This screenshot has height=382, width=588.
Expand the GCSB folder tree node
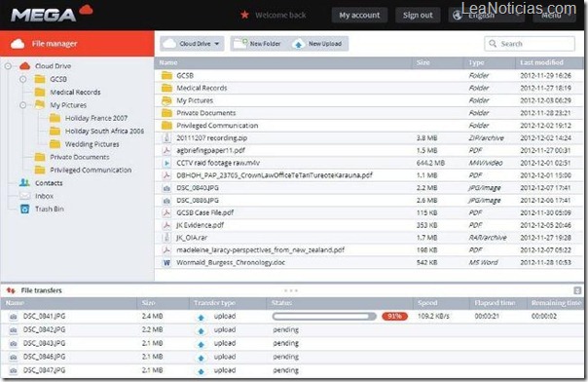pyautogui.click(x=22, y=79)
